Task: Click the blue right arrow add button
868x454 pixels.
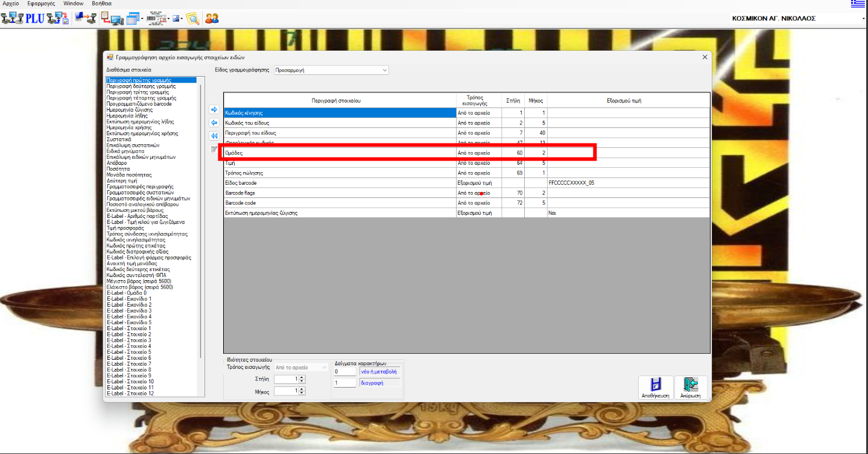Action: pos(214,109)
